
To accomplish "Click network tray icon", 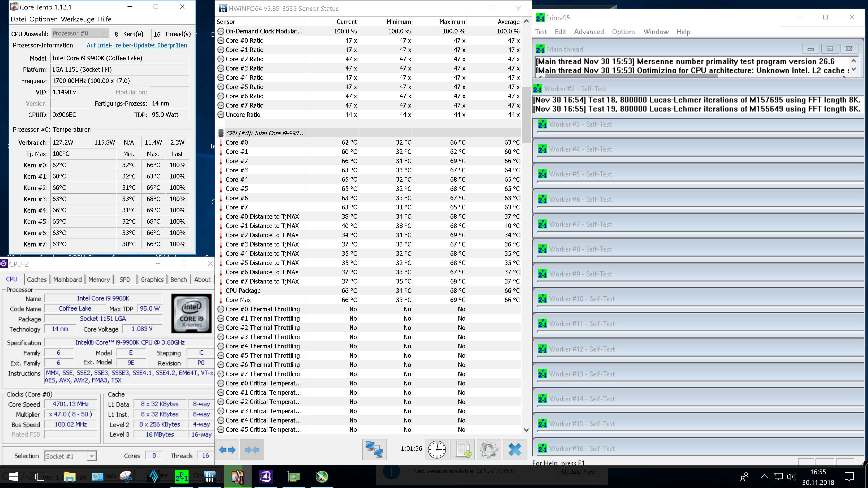I will pos(778,476).
